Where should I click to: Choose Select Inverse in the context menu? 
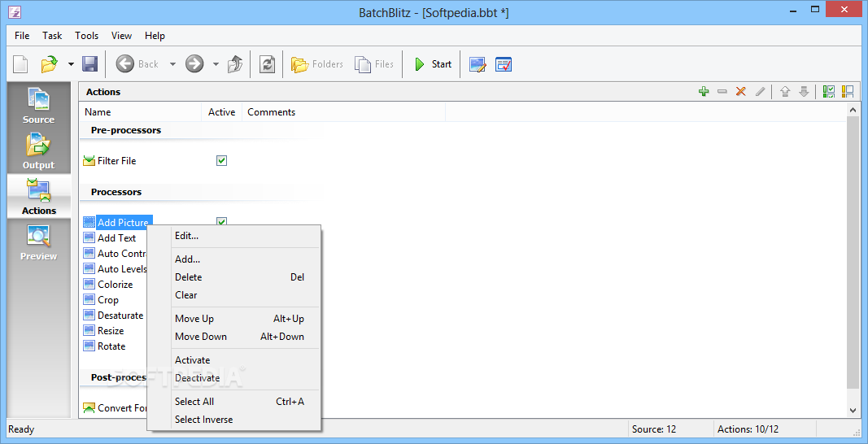233,420
